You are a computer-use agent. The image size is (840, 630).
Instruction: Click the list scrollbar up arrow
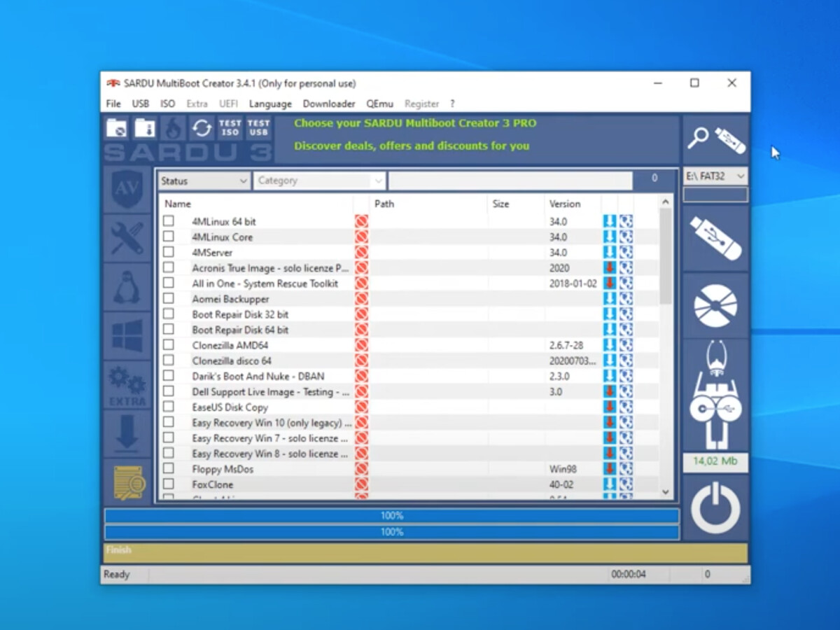pos(666,202)
